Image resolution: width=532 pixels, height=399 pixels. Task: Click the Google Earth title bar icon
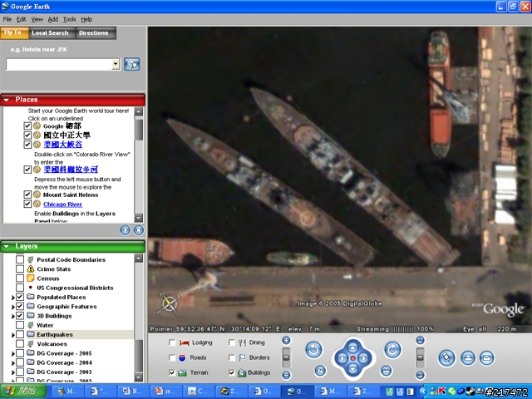pos(5,6)
